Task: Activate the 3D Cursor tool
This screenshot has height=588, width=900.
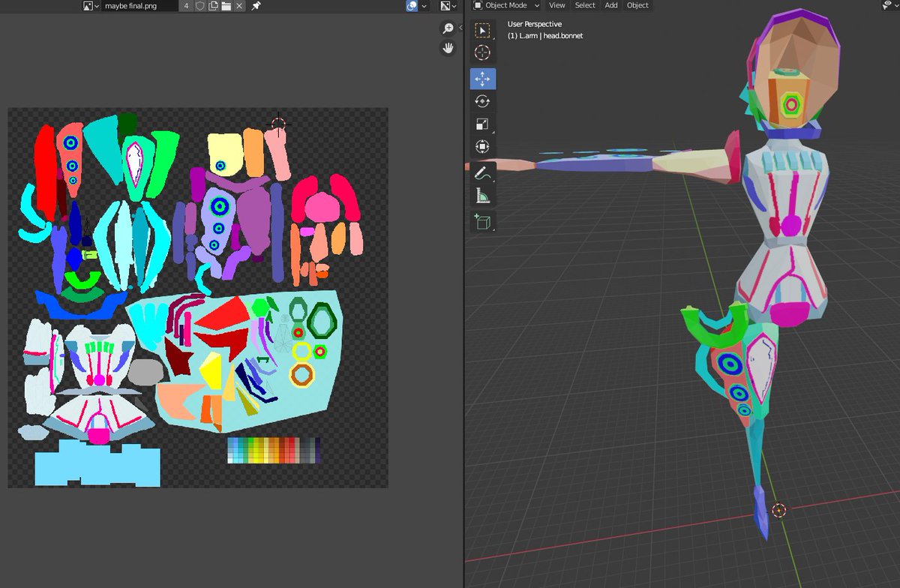Action: 482,52
